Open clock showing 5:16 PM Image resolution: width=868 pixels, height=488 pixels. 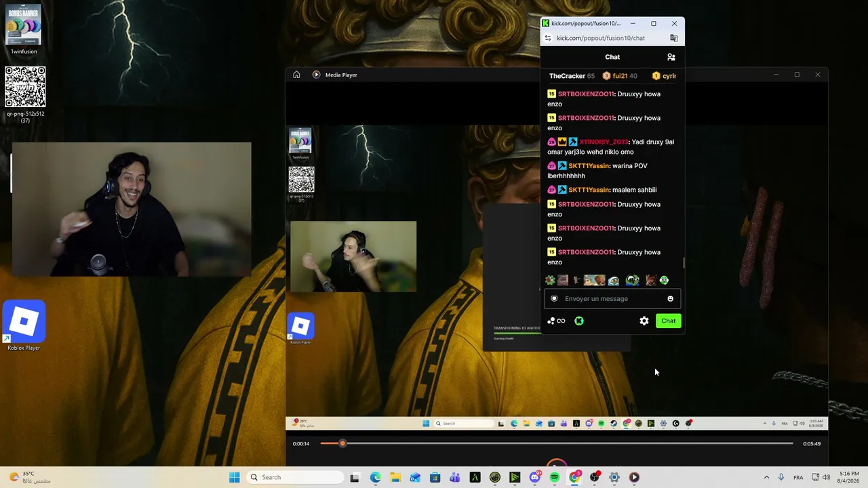pos(848,477)
